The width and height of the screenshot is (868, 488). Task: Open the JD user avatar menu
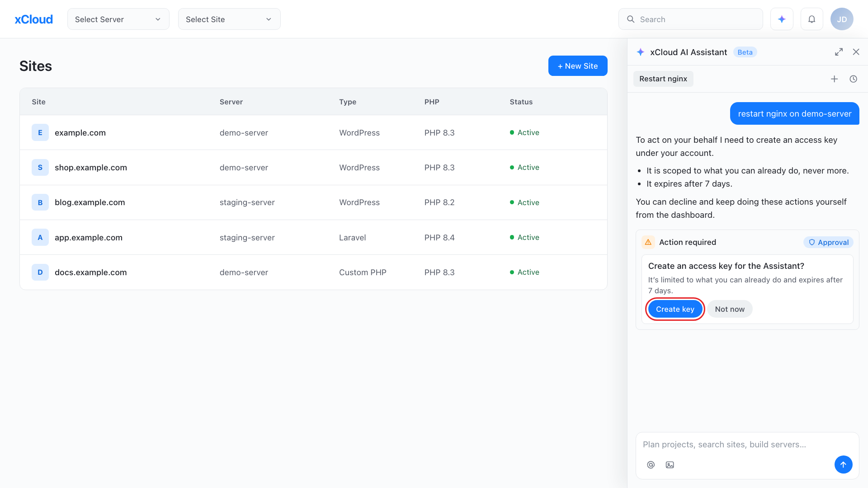coord(842,19)
